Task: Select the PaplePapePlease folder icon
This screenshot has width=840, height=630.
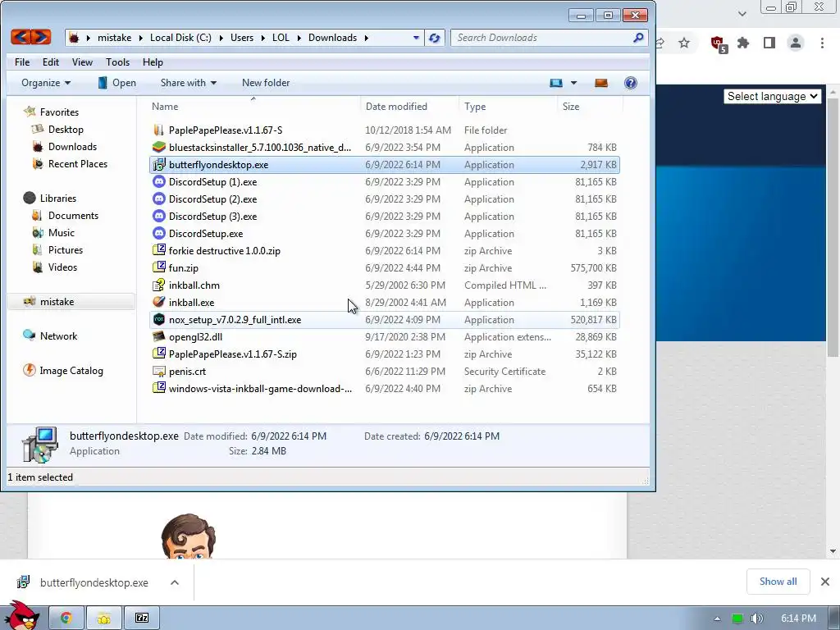Action: 158,130
